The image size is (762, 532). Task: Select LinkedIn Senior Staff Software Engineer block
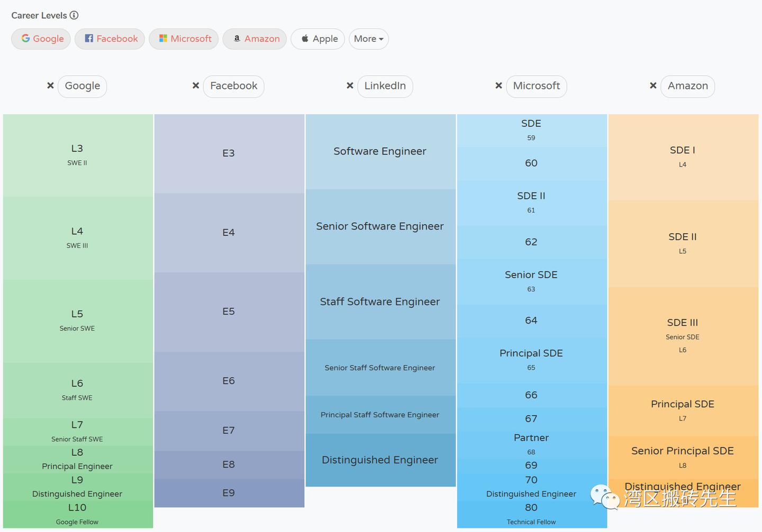[380, 368]
